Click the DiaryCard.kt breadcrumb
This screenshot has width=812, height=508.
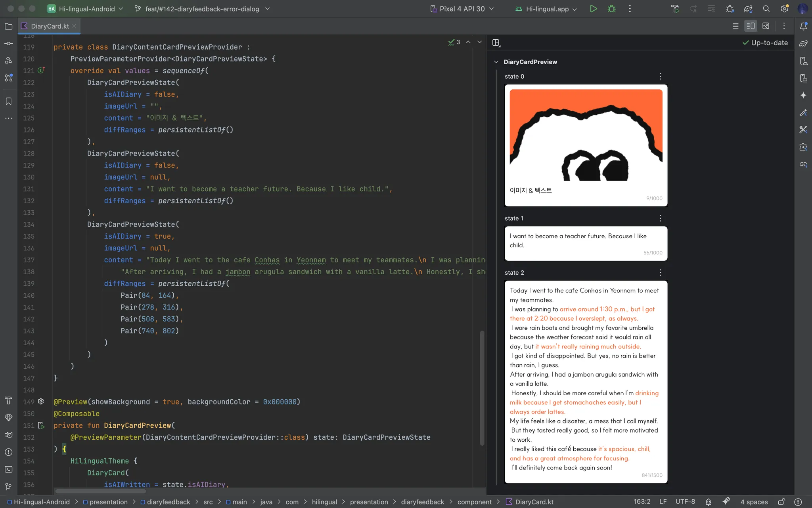click(x=530, y=502)
